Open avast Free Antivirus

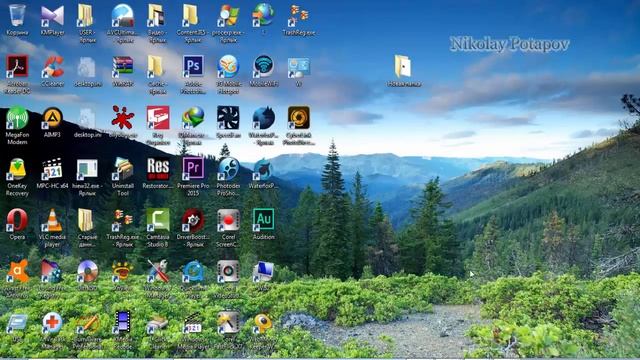click(x=17, y=271)
